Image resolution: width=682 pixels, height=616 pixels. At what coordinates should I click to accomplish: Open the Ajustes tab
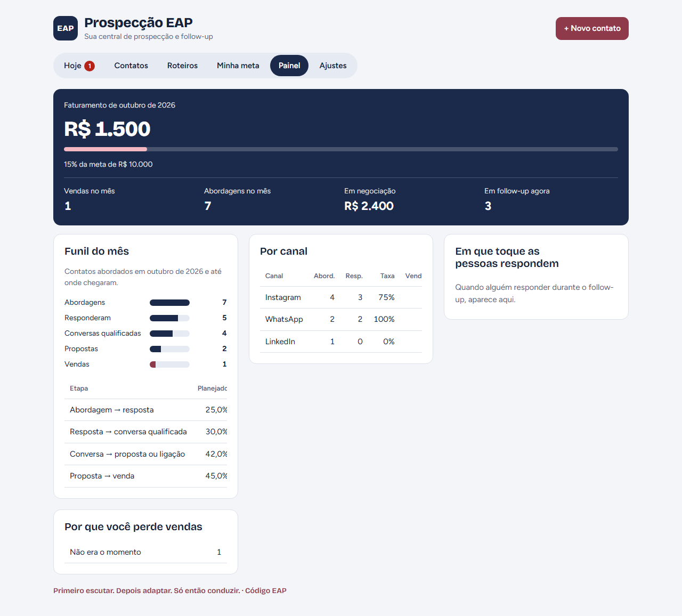point(333,66)
